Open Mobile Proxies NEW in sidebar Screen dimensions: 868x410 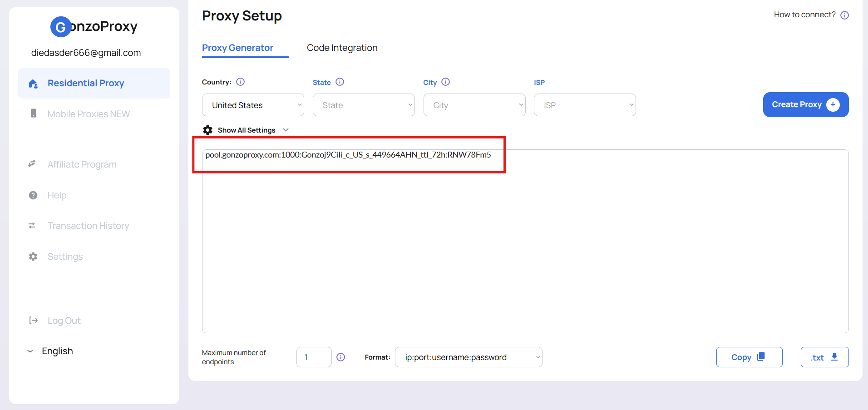click(89, 114)
